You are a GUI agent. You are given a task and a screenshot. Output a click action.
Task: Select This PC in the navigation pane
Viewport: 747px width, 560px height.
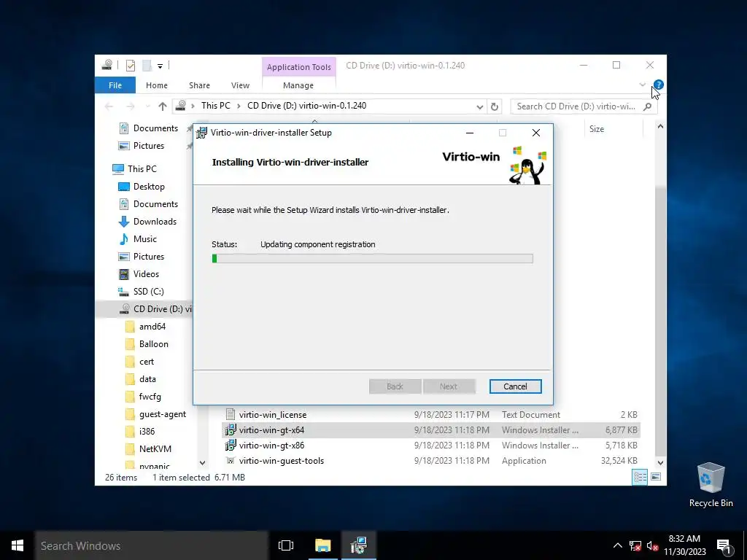pos(142,168)
